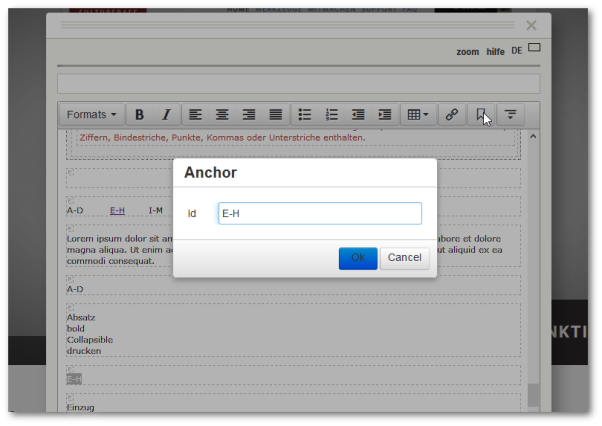Increase the indent

(x=384, y=115)
